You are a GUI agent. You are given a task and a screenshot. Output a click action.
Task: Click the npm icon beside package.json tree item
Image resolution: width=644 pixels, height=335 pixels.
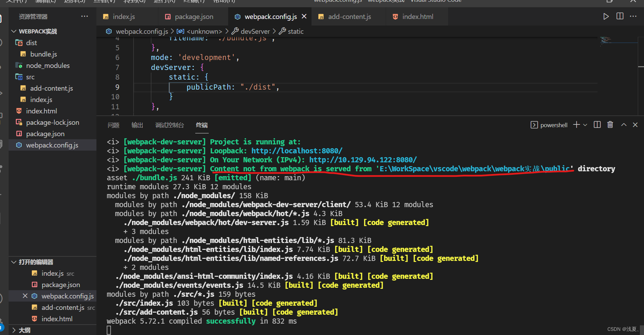coord(19,134)
